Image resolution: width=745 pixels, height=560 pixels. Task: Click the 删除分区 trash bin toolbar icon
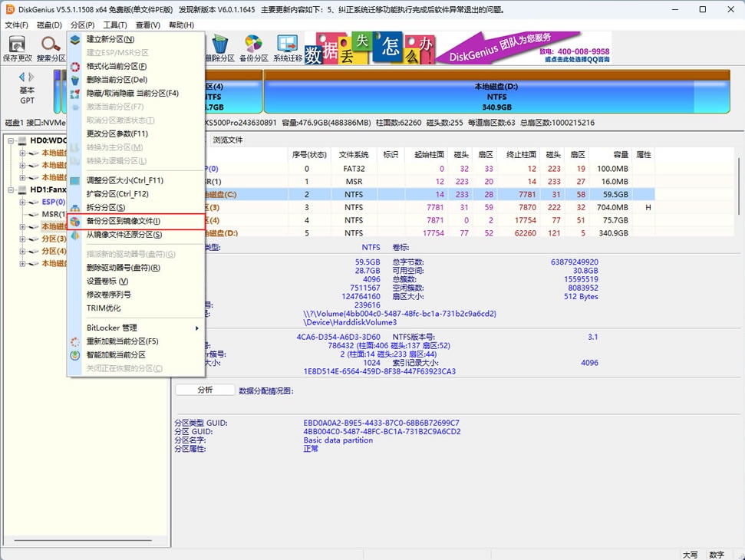click(x=221, y=47)
